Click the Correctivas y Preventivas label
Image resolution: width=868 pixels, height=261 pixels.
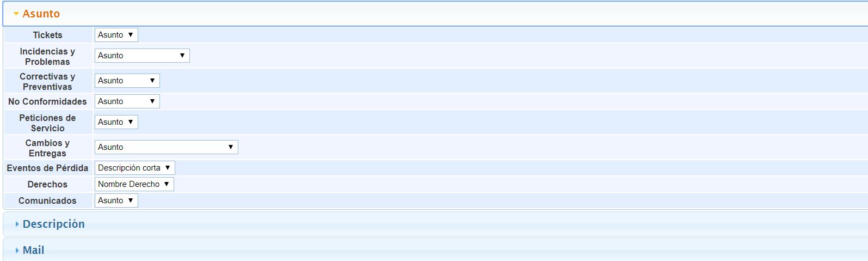coord(47,81)
